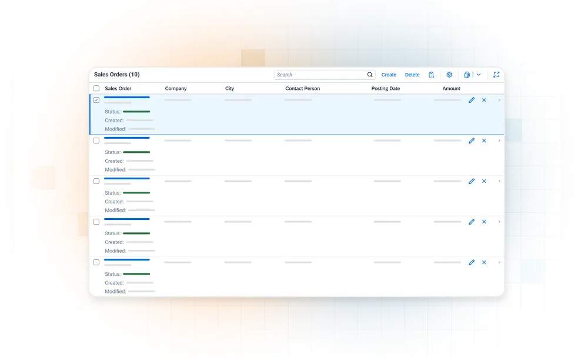The image size is (588, 364).
Task: Open fifth row details using its chevron
Action: pyautogui.click(x=499, y=262)
